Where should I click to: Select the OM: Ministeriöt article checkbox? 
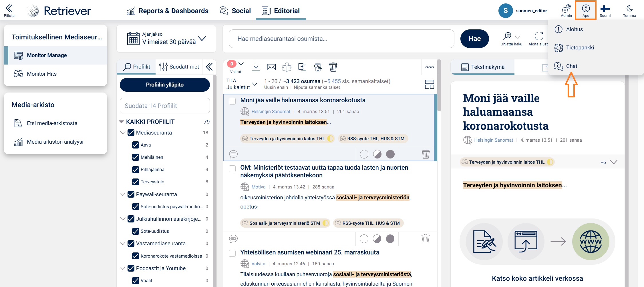[x=232, y=168]
